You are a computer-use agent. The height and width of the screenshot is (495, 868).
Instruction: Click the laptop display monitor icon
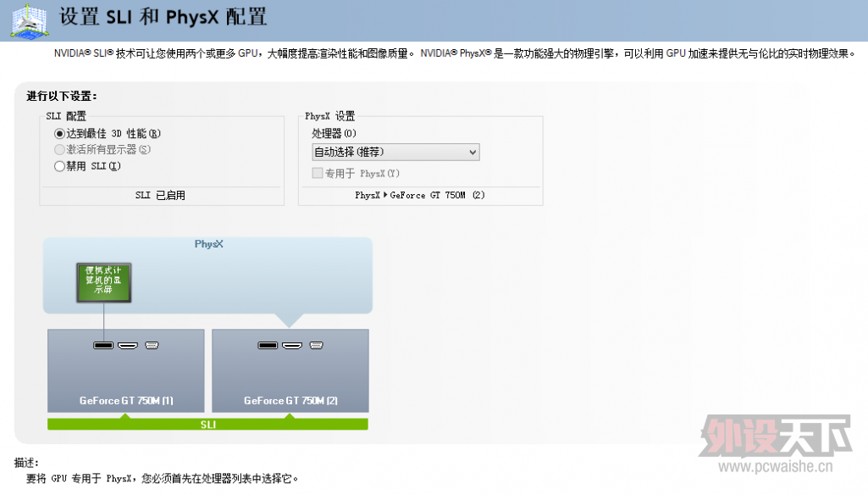tap(103, 283)
